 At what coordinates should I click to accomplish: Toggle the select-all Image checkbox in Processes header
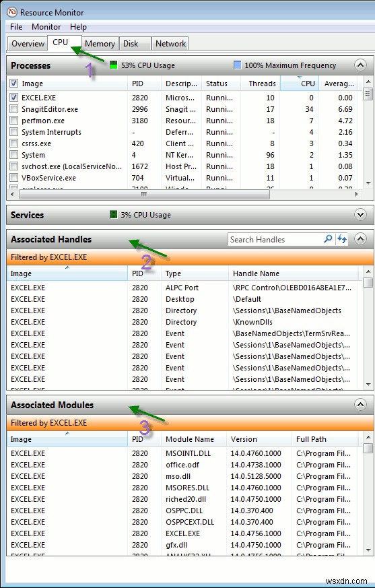point(14,84)
